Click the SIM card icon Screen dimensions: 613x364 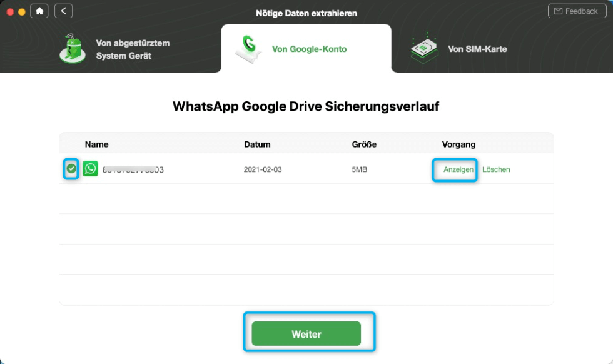point(425,48)
